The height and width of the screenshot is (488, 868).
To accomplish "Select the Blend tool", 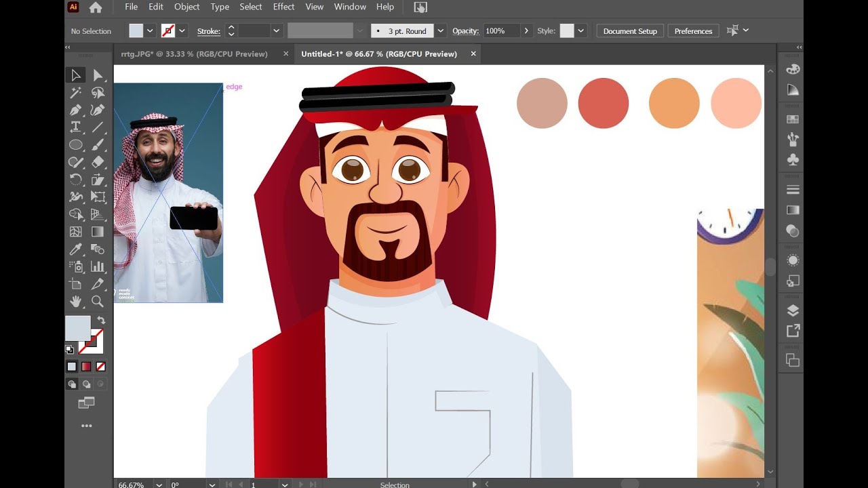I will (x=98, y=249).
